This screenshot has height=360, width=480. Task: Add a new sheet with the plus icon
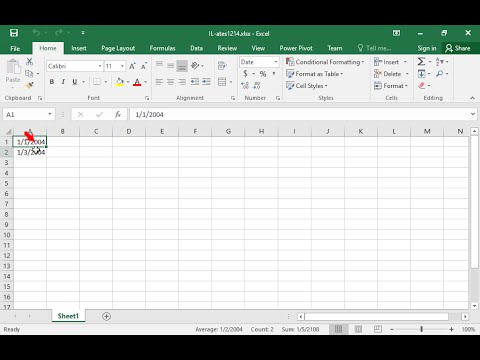(x=106, y=316)
